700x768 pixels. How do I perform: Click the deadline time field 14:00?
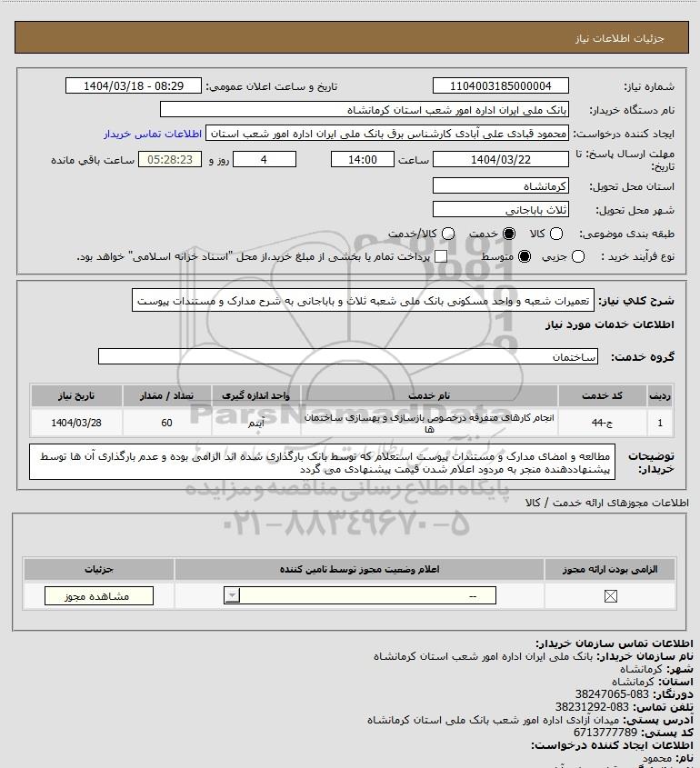(x=363, y=159)
